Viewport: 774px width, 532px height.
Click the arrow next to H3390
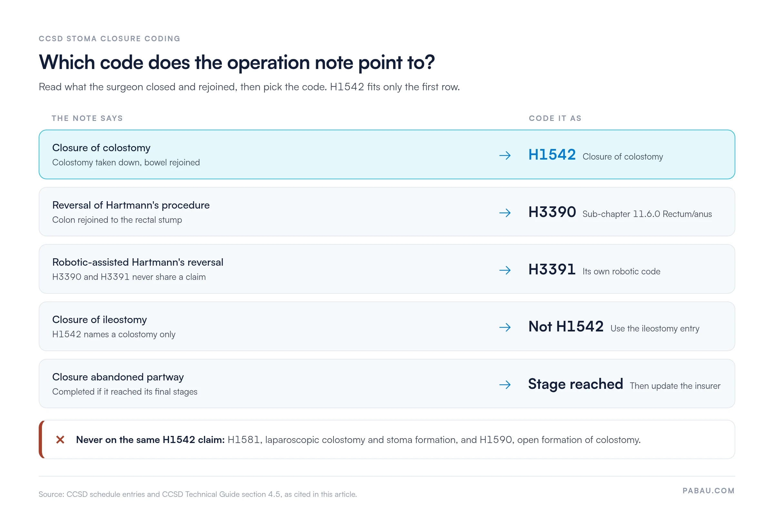(505, 213)
